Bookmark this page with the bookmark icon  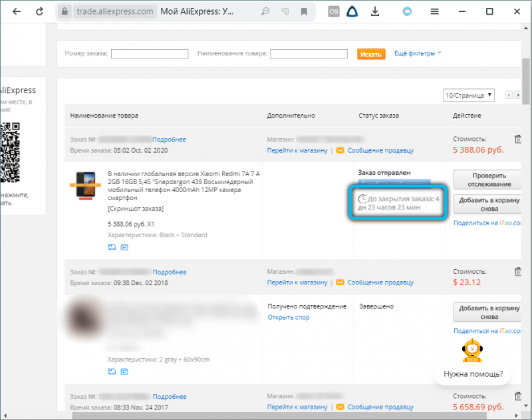tap(304, 11)
